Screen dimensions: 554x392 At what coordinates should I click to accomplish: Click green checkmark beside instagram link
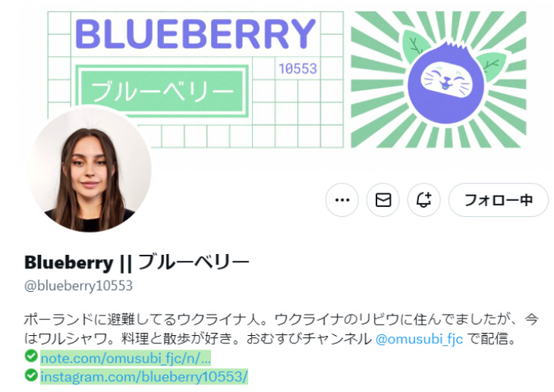(31, 375)
